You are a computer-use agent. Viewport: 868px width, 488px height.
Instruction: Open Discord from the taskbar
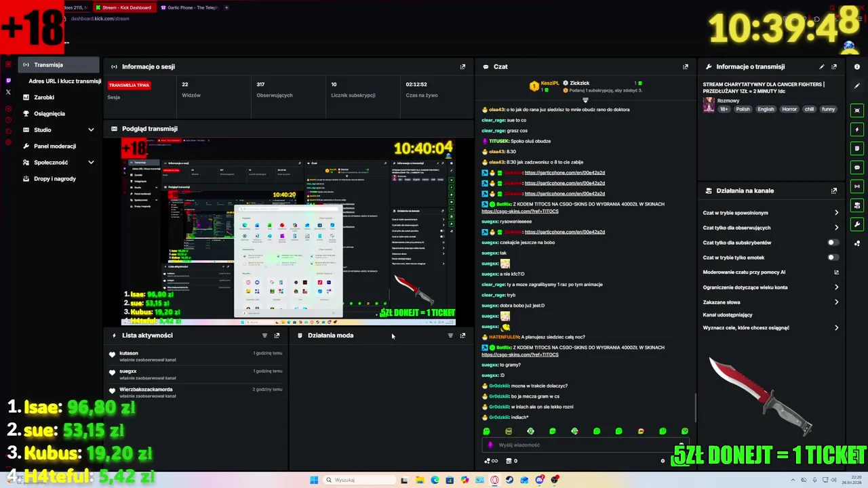(x=540, y=480)
